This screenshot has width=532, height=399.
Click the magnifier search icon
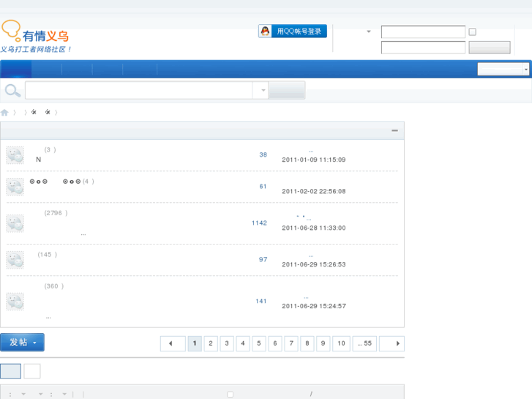click(13, 90)
